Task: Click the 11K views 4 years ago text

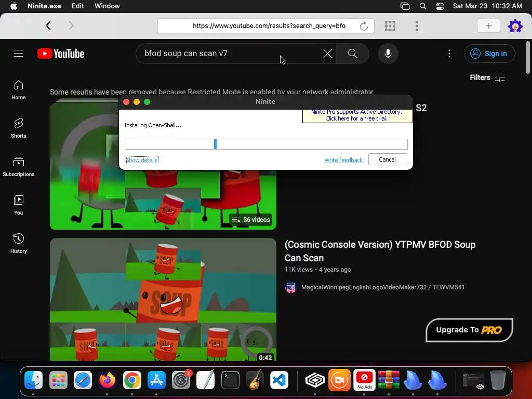Action: [317, 270]
